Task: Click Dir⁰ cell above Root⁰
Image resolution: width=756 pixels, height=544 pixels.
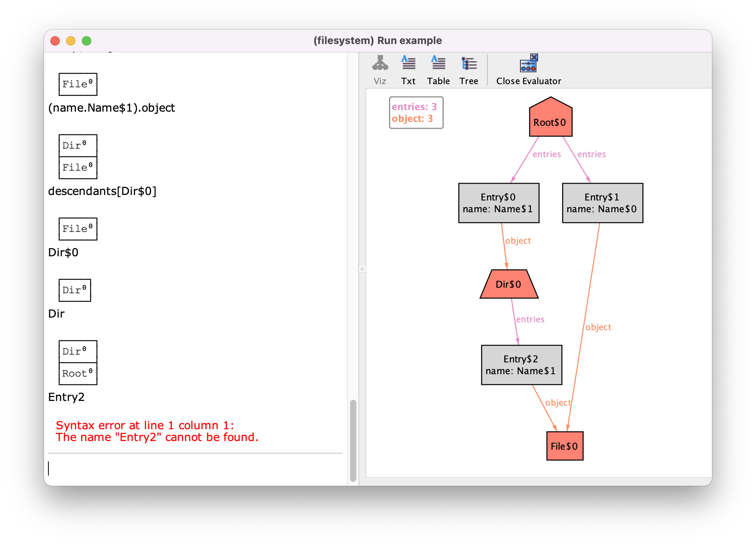Action: [x=78, y=351]
